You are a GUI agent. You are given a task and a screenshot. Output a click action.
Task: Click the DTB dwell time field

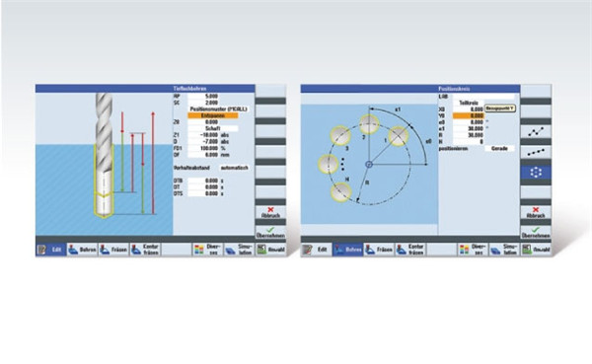203,181
